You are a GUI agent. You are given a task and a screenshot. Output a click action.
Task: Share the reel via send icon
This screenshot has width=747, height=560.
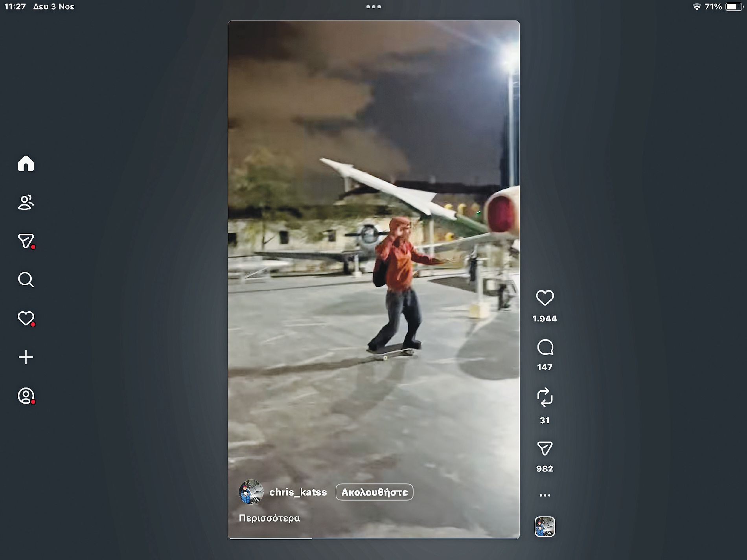545,448
